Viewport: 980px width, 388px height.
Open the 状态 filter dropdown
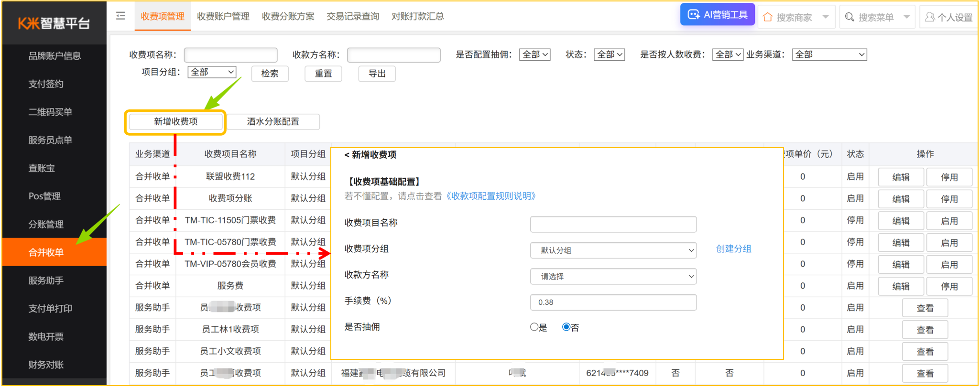point(609,54)
